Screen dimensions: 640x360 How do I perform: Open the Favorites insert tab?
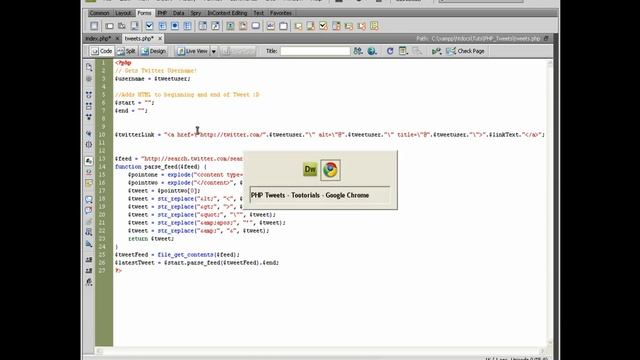pyautogui.click(x=281, y=13)
